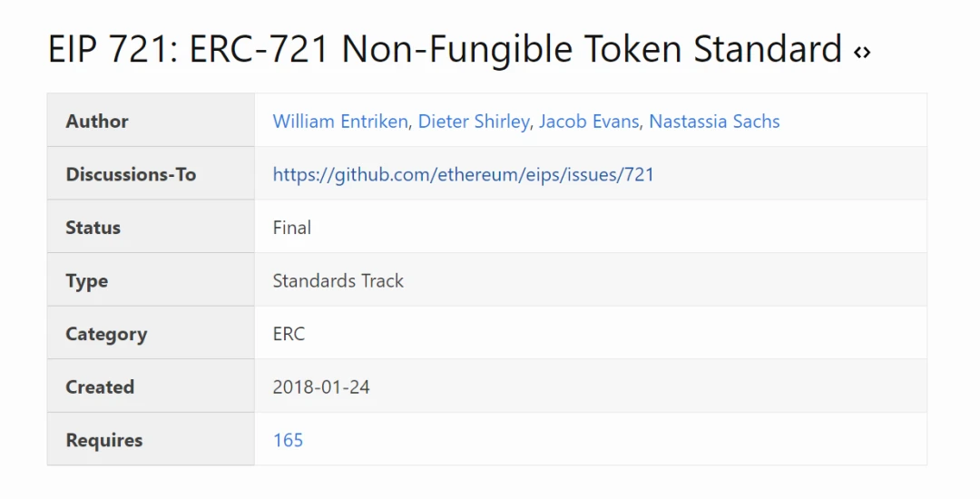
Task: Select the Discussions-To label cell
Action: 151,173
